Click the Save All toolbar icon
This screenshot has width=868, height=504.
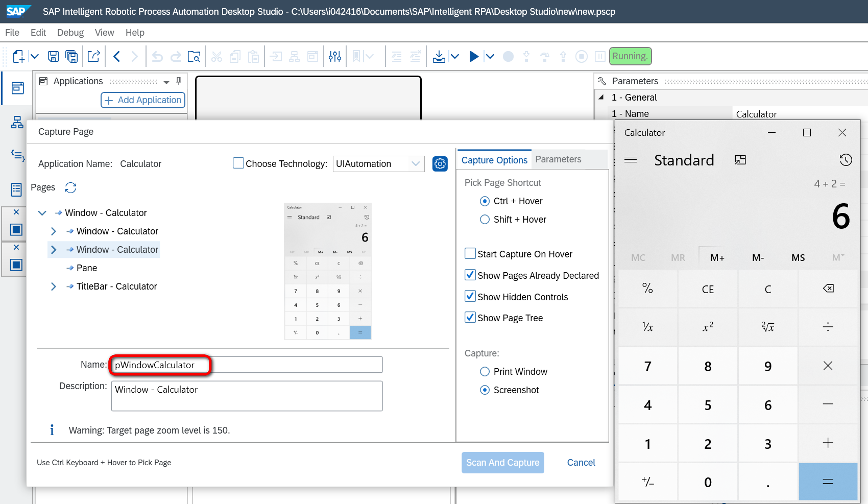[72, 56]
